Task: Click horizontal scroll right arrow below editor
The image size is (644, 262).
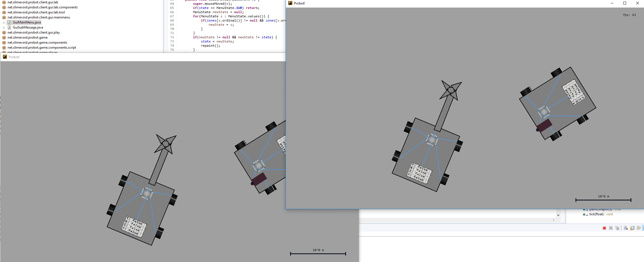Action: coord(553,220)
